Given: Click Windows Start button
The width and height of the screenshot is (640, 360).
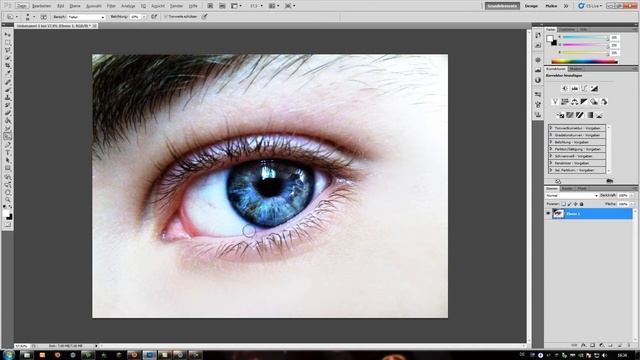Looking at the screenshot, I should pyautogui.click(x=9, y=355).
